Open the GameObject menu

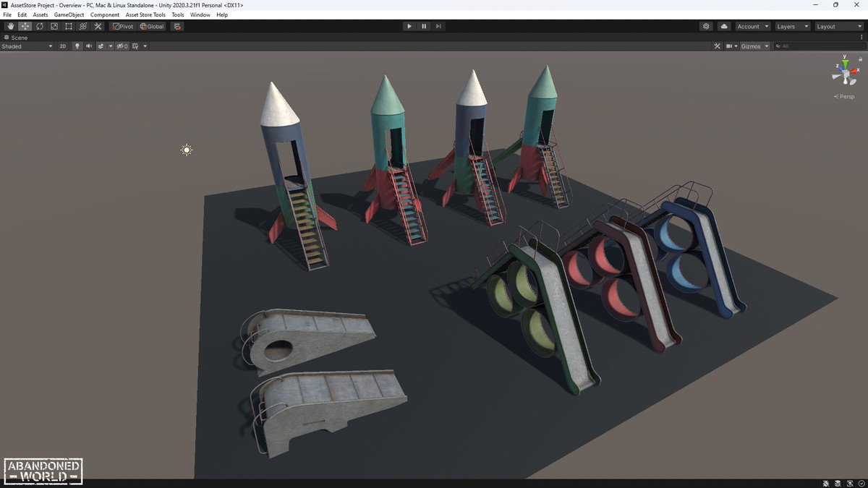click(x=69, y=14)
